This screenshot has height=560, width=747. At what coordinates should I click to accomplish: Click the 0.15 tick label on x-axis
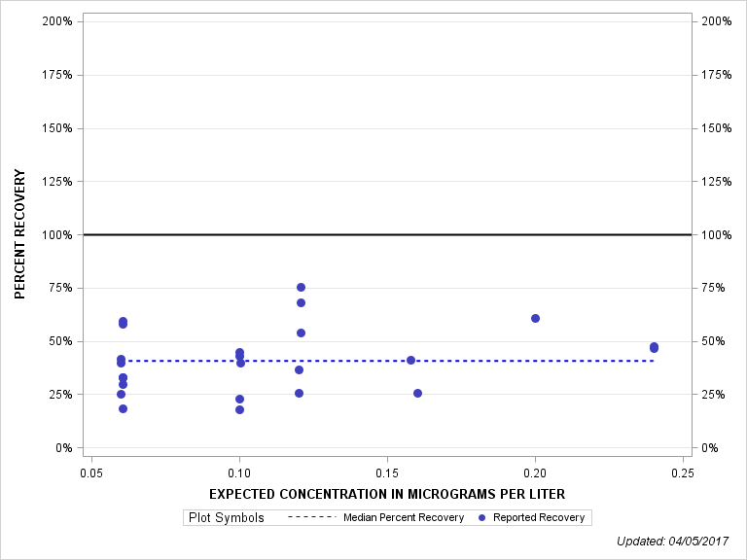(x=387, y=472)
